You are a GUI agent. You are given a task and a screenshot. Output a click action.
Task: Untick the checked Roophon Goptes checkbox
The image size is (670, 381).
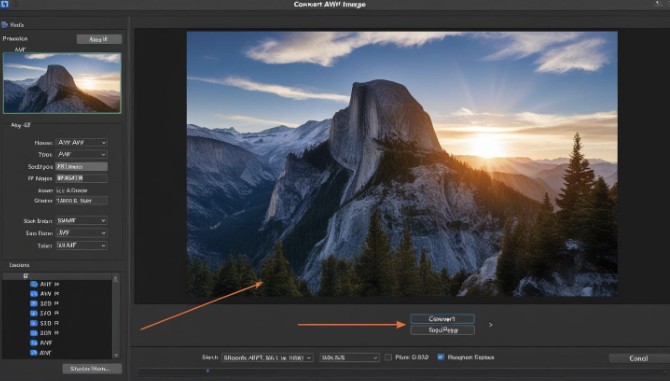pyautogui.click(x=441, y=357)
